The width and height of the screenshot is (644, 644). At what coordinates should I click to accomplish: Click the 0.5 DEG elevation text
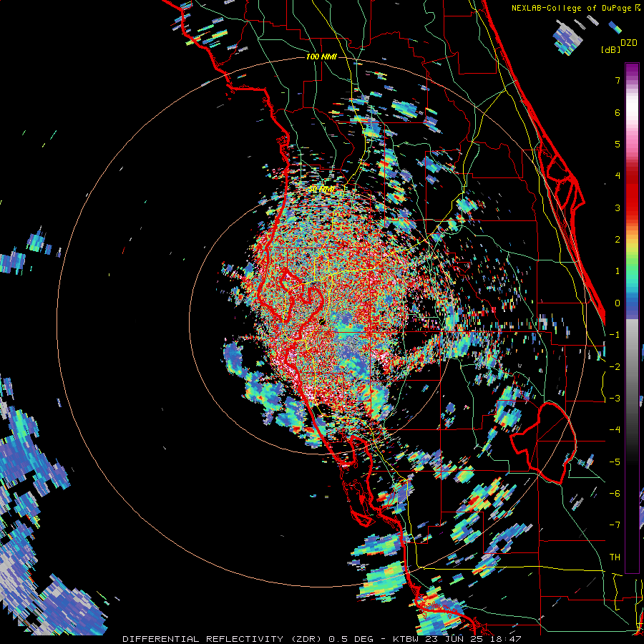pyautogui.click(x=351, y=639)
